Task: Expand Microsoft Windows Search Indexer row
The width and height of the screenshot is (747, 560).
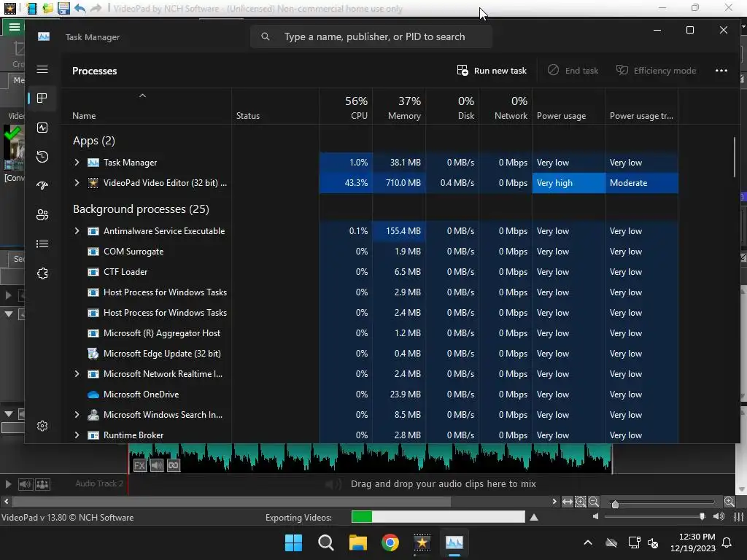Action: pos(77,415)
